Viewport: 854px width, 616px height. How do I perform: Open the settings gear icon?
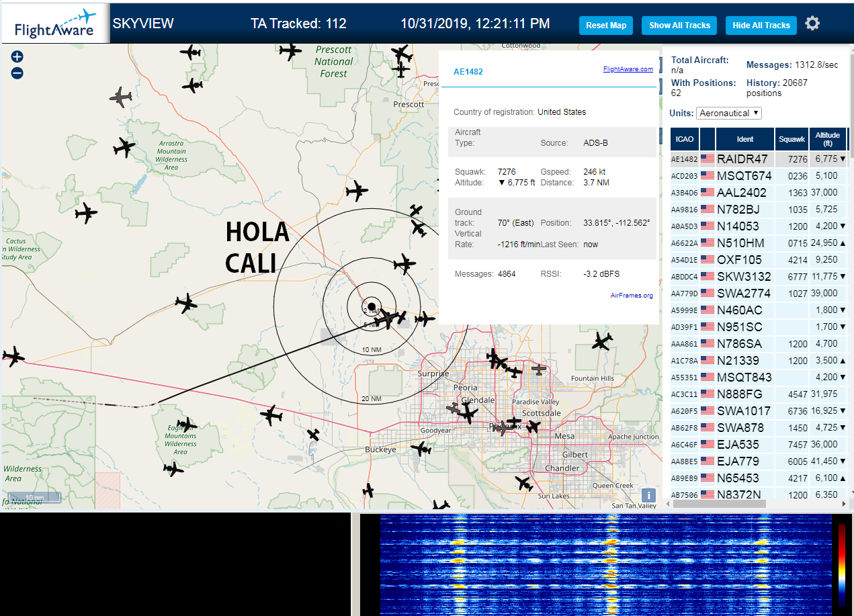click(x=812, y=24)
